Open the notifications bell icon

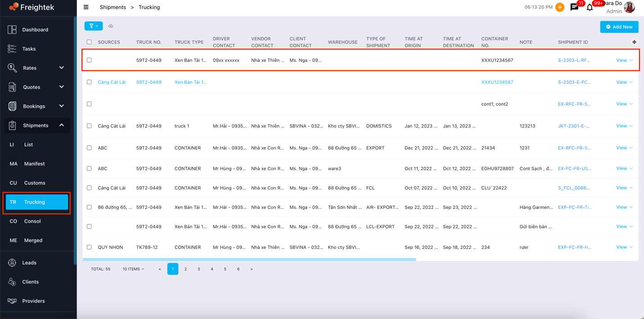coord(590,7)
